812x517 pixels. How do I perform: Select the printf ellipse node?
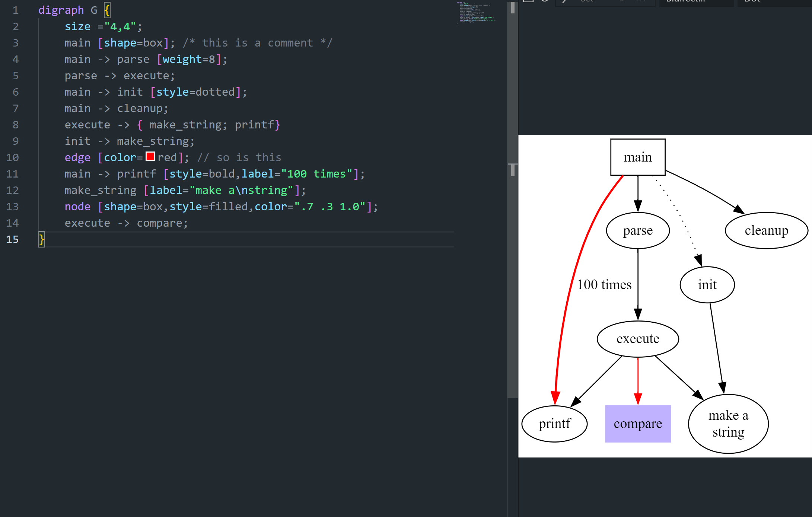[x=554, y=424]
